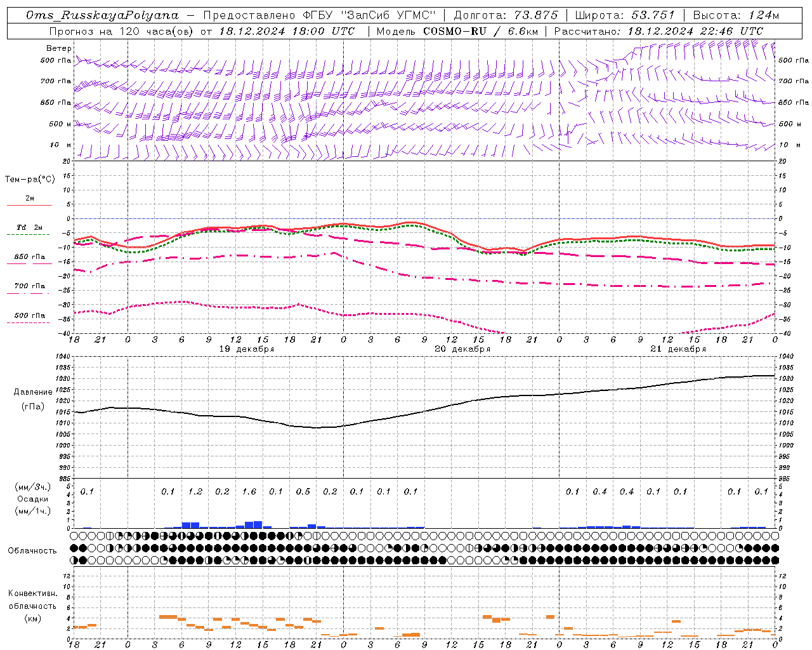
Task: Click the 20 декабря date label
Action: click(462, 349)
